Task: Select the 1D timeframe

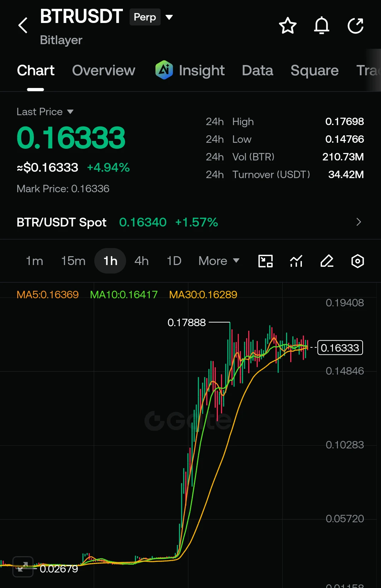Action: click(174, 261)
